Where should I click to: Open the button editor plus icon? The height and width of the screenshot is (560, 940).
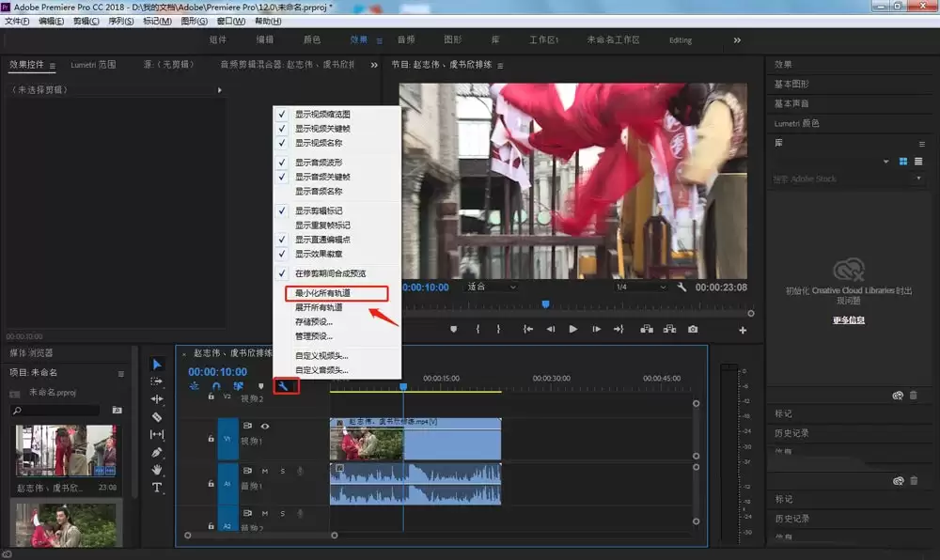[743, 330]
